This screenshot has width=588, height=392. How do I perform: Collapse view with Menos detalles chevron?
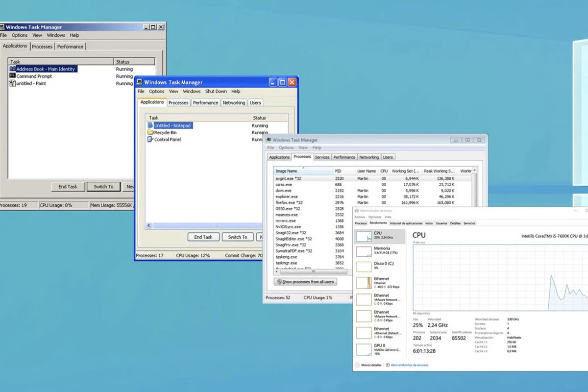[x=358, y=365]
